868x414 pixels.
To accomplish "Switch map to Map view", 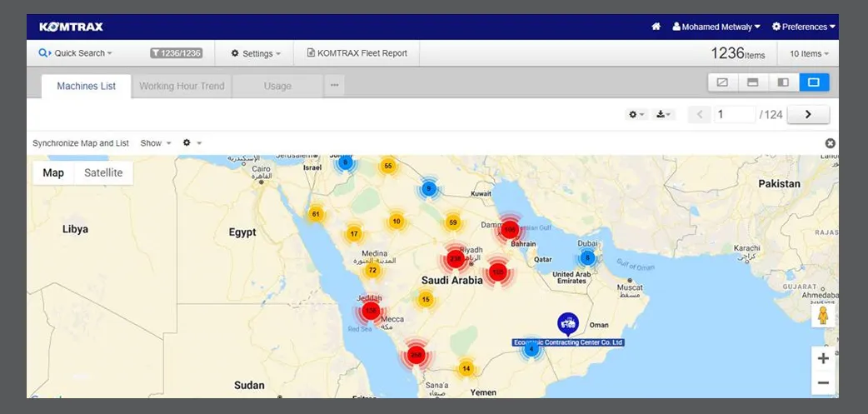I will (x=53, y=172).
